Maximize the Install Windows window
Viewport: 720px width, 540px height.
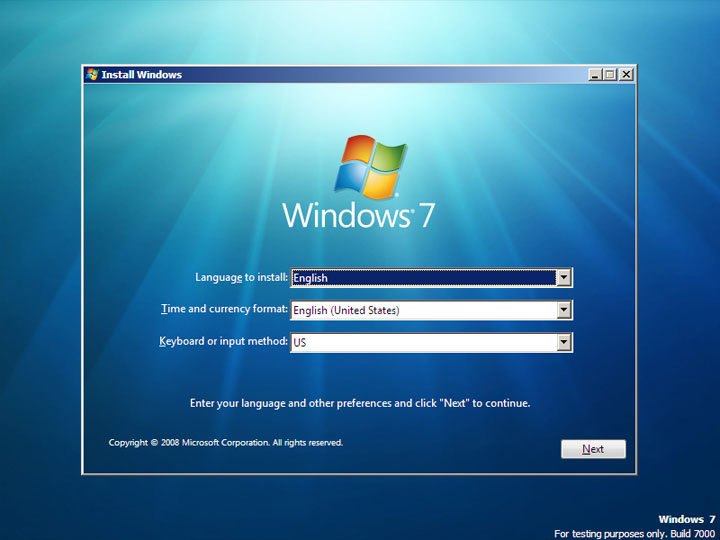(x=610, y=74)
